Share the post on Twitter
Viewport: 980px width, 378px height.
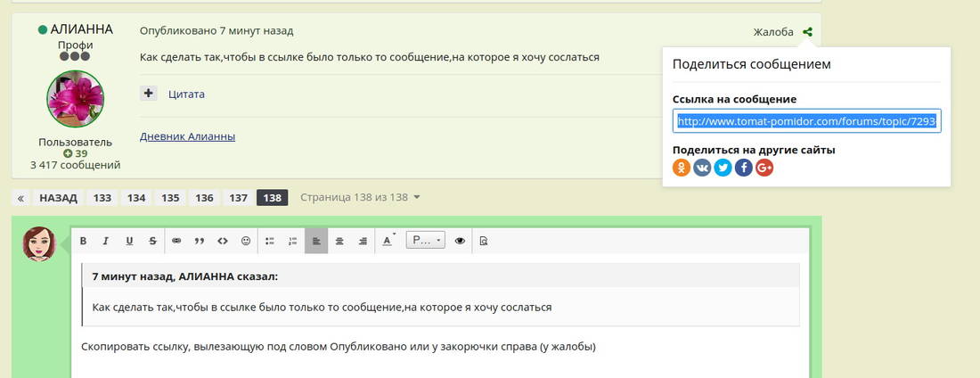point(723,168)
